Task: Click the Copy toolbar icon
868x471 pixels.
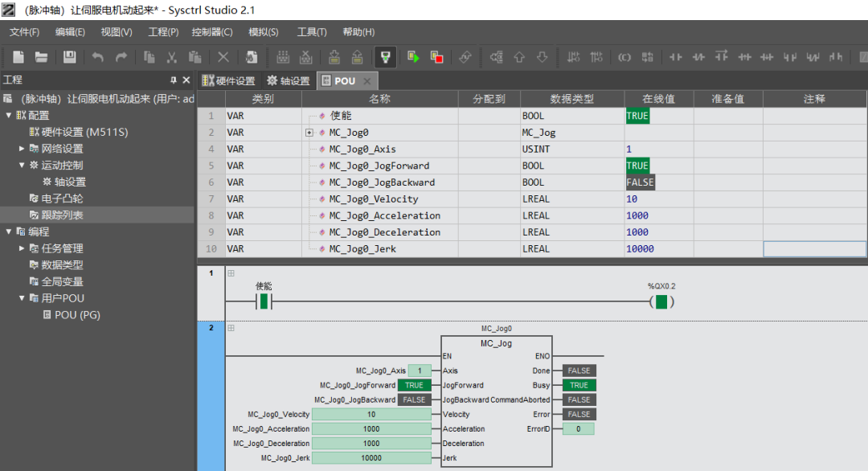Action: [x=149, y=57]
